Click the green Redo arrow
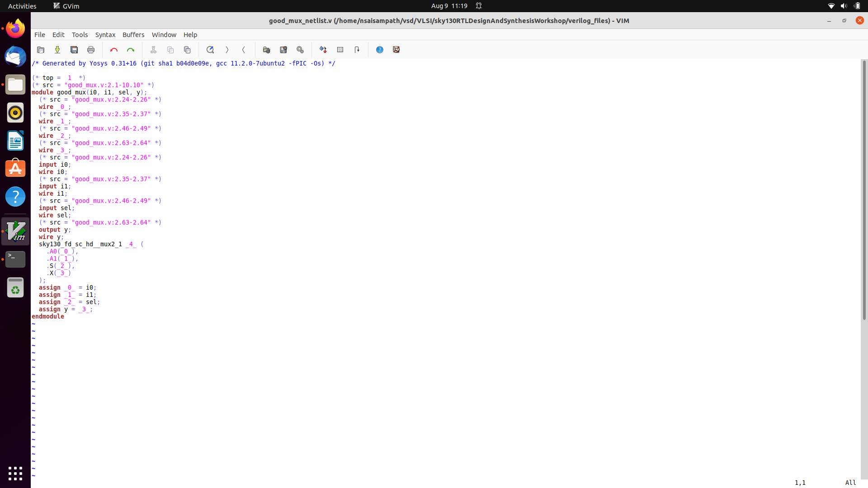This screenshot has height=488, width=868. click(131, 50)
